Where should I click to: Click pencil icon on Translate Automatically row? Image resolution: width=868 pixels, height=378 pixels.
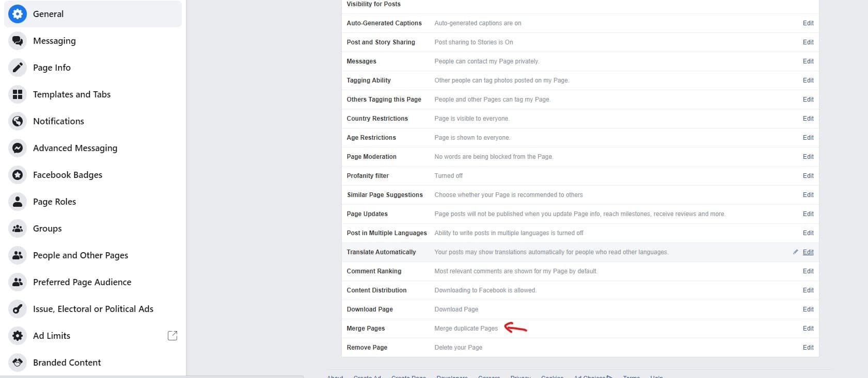[x=795, y=252]
